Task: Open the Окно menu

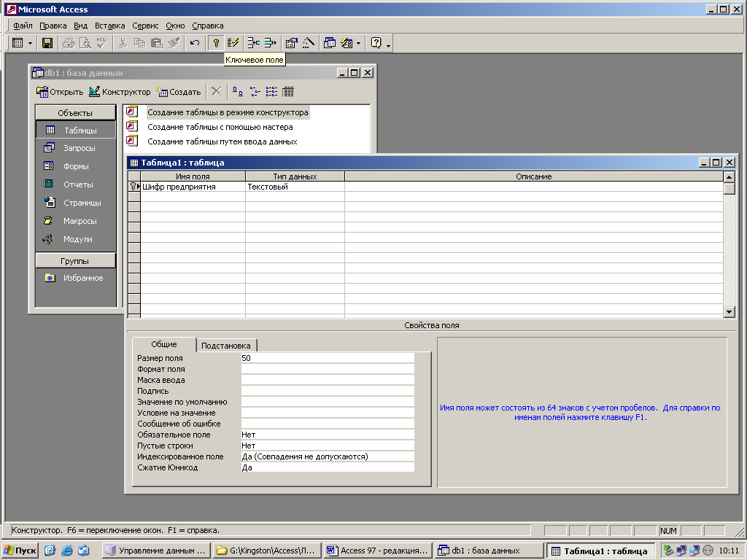Action: [x=175, y=26]
